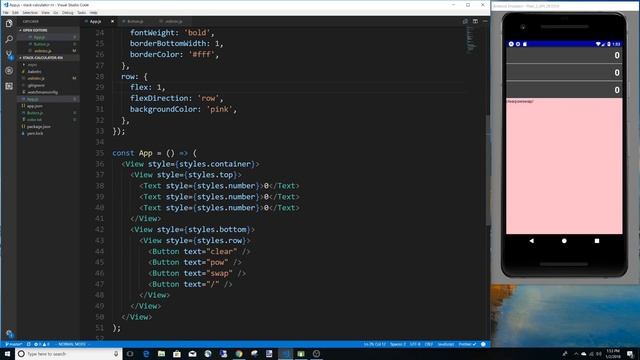Switch to the third editor tab
This screenshot has width=640, height=360.
[x=173, y=21]
